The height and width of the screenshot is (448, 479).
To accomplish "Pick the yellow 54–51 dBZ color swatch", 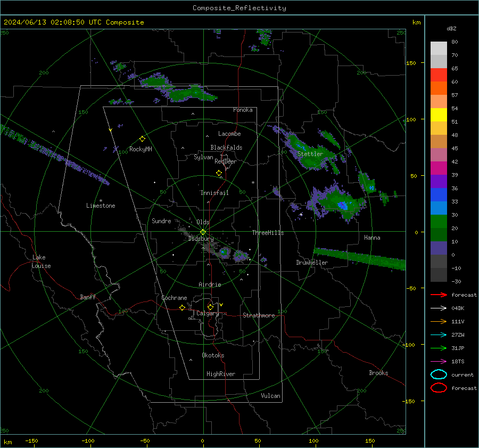I will coord(439,115).
